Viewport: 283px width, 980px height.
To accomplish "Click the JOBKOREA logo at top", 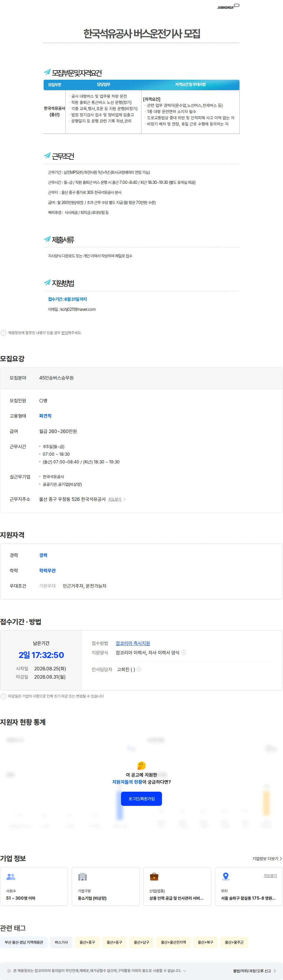I will point(228,6).
